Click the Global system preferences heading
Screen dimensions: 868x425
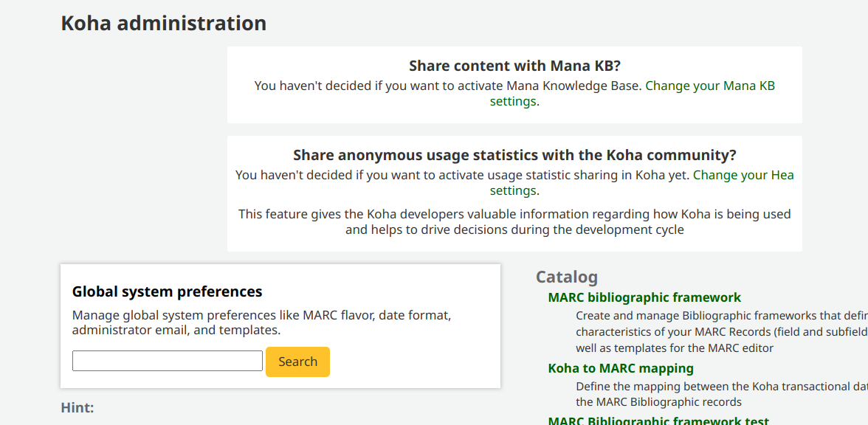click(167, 291)
